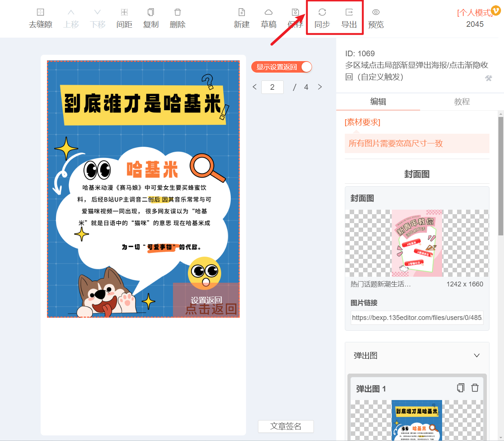Screen dimensions: 504x441
Task: Click the right panel vertical scrollbar thumb
Action: click(x=501, y=176)
